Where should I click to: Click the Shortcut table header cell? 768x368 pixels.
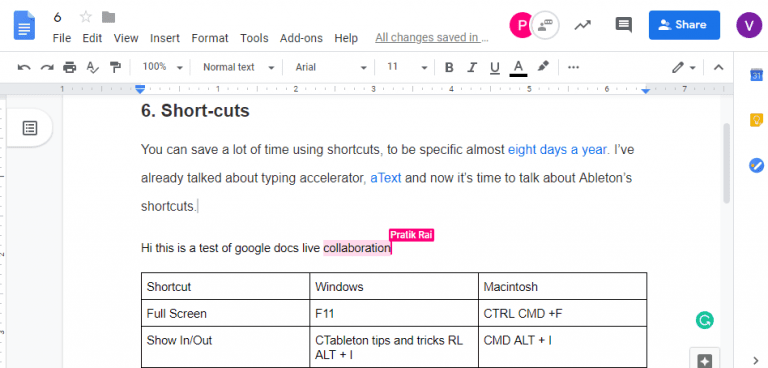[x=225, y=286]
